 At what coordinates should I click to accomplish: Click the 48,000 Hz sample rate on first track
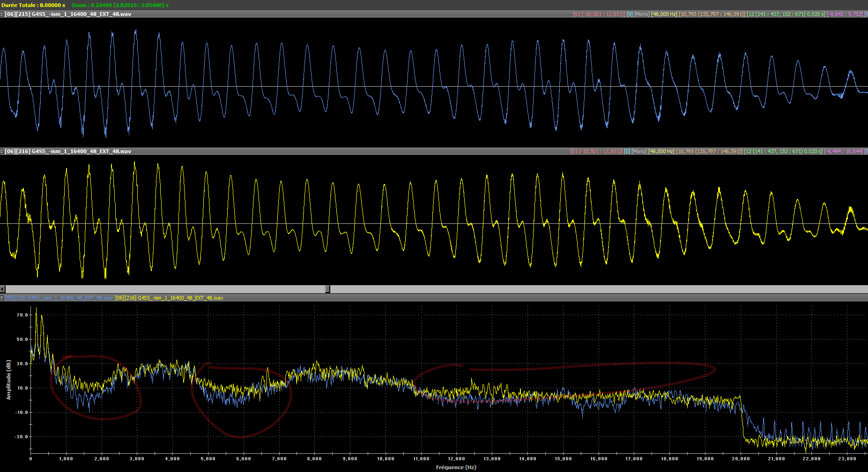pos(664,14)
